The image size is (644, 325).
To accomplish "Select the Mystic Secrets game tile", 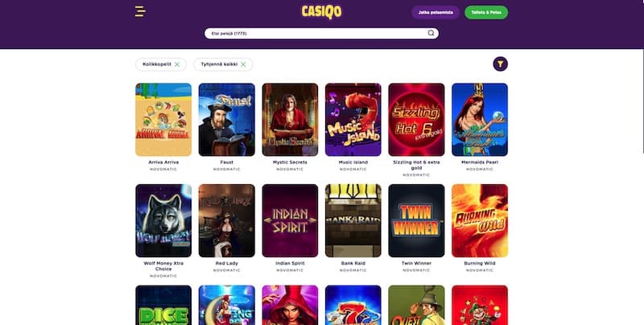I will click(290, 120).
